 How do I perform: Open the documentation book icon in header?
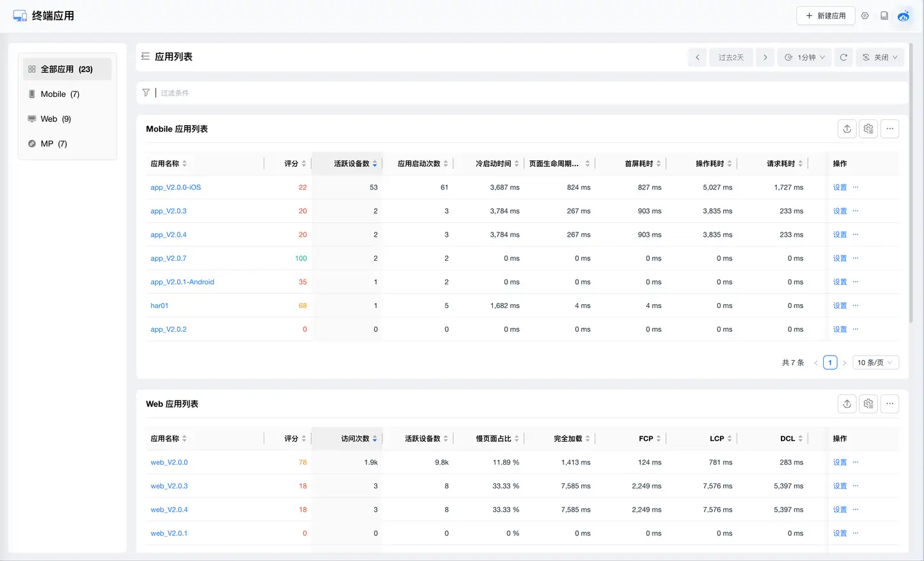pos(884,16)
